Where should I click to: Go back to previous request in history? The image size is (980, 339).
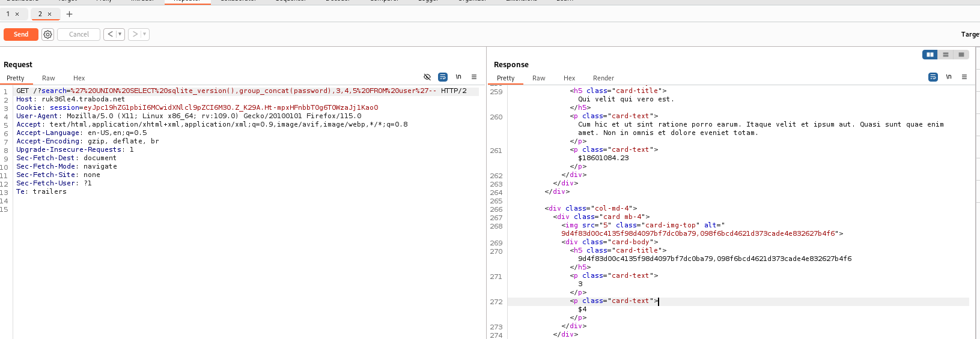[110, 34]
